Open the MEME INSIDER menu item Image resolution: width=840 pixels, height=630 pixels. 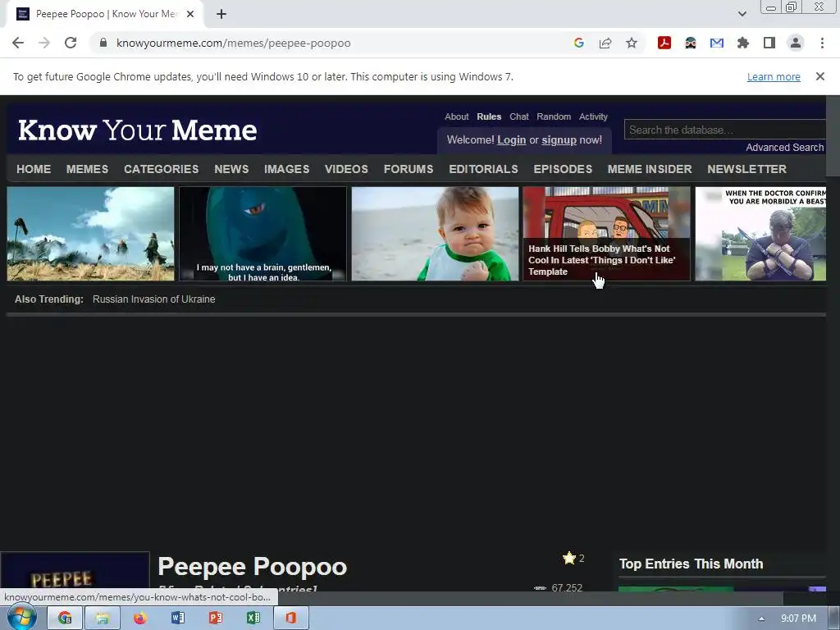[650, 169]
